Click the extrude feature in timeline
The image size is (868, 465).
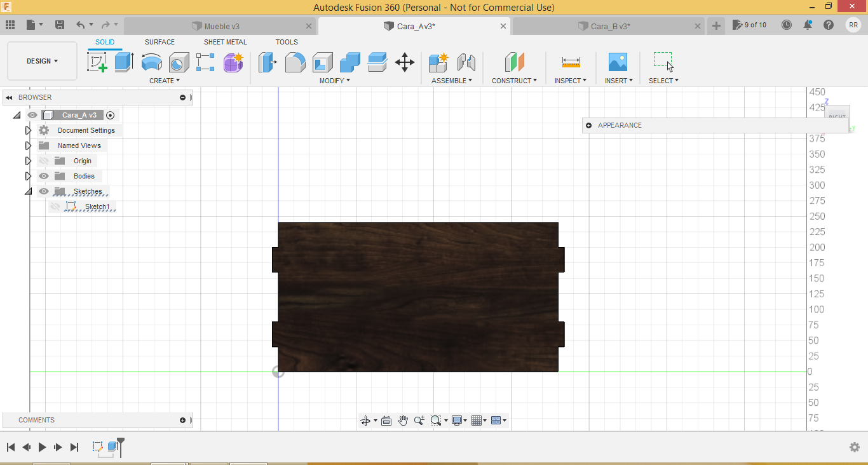point(113,447)
